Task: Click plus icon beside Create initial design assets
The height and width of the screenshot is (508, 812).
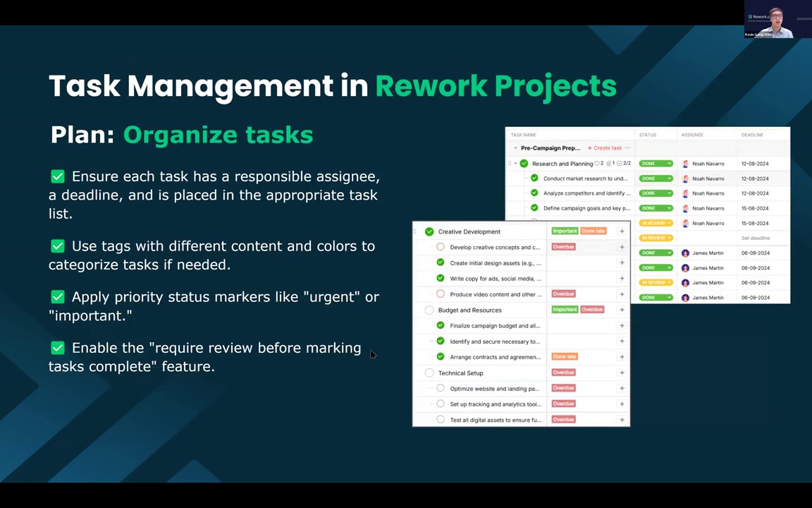Action: pos(622,262)
